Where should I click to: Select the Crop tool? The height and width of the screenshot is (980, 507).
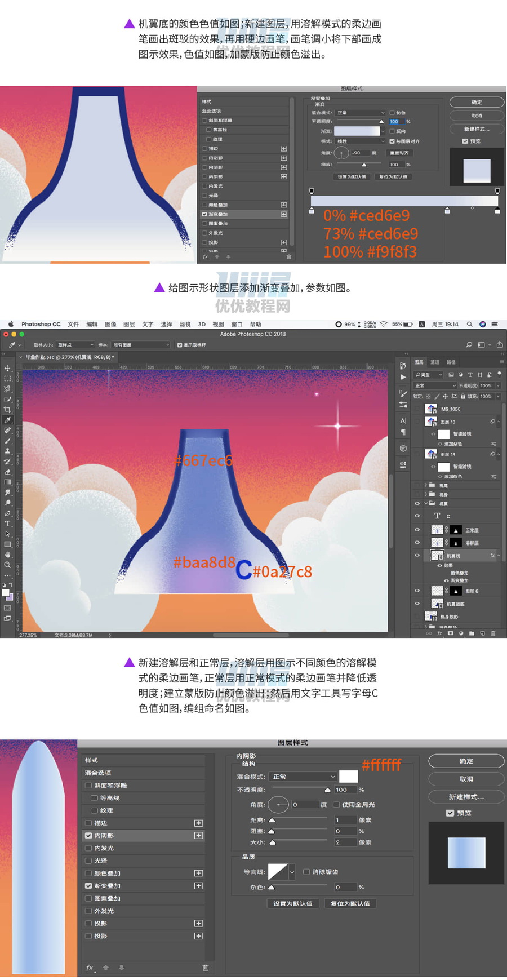pos(7,409)
